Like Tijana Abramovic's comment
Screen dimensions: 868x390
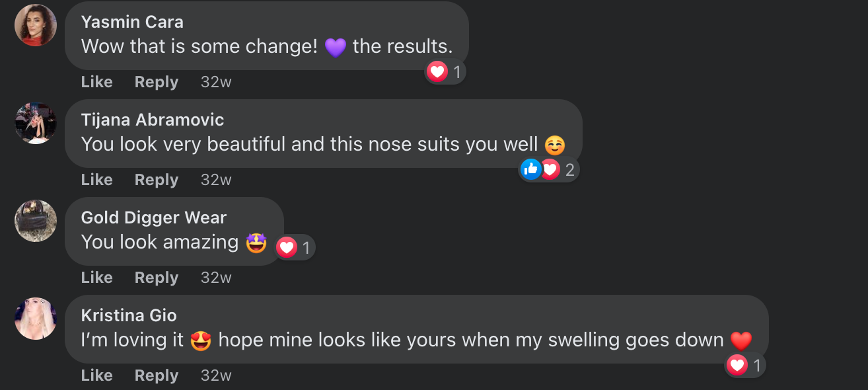pos(97,180)
